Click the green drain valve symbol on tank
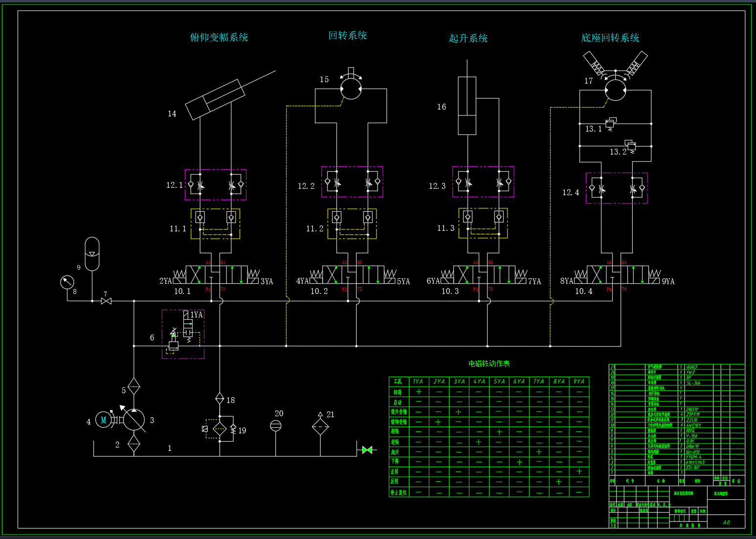 (367, 450)
